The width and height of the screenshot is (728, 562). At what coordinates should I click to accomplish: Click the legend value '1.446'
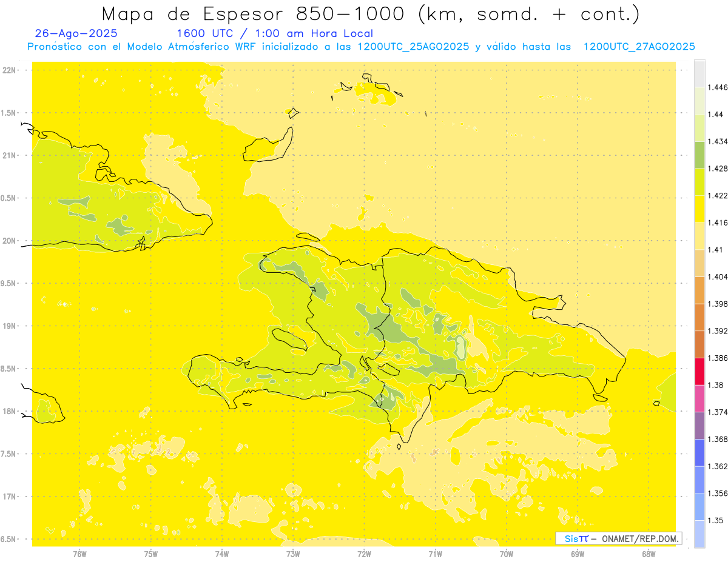click(x=718, y=87)
